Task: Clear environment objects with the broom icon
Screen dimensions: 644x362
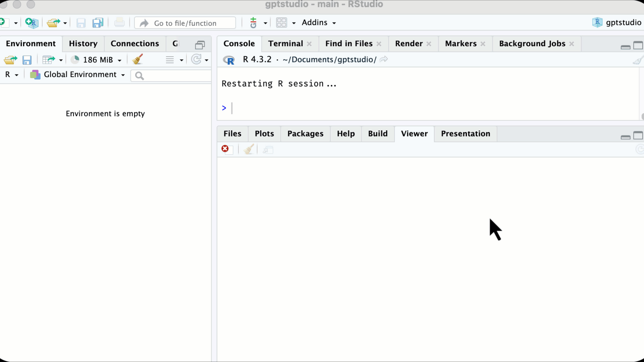Action: tap(138, 60)
